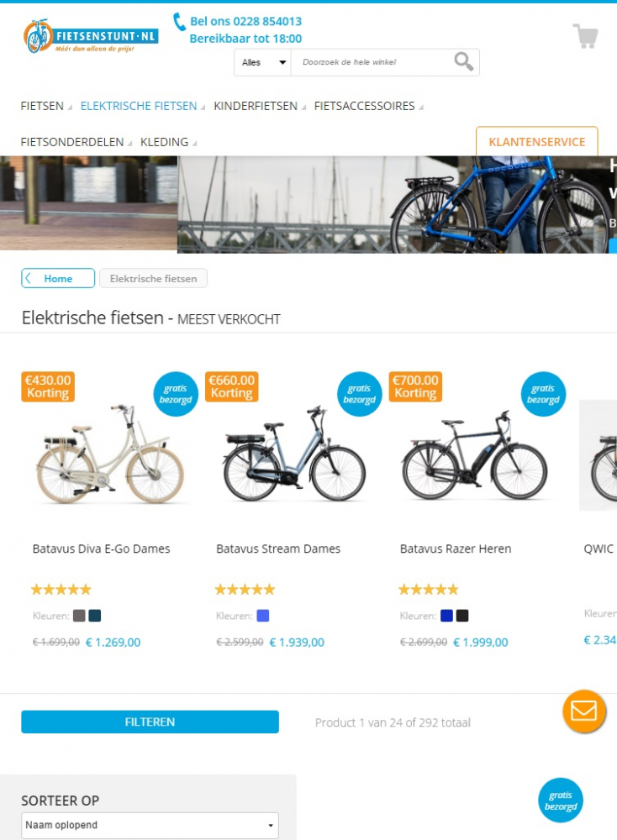Click the €430.00 Korting badge
This screenshot has width=617, height=840.
click(48, 386)
